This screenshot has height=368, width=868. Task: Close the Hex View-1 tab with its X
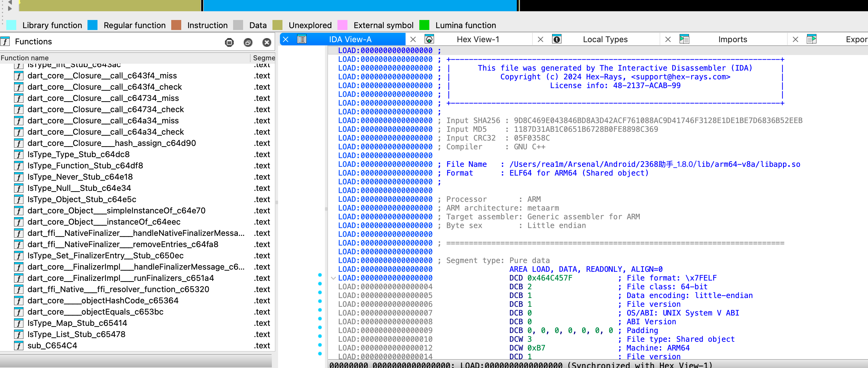coord(413,39)
